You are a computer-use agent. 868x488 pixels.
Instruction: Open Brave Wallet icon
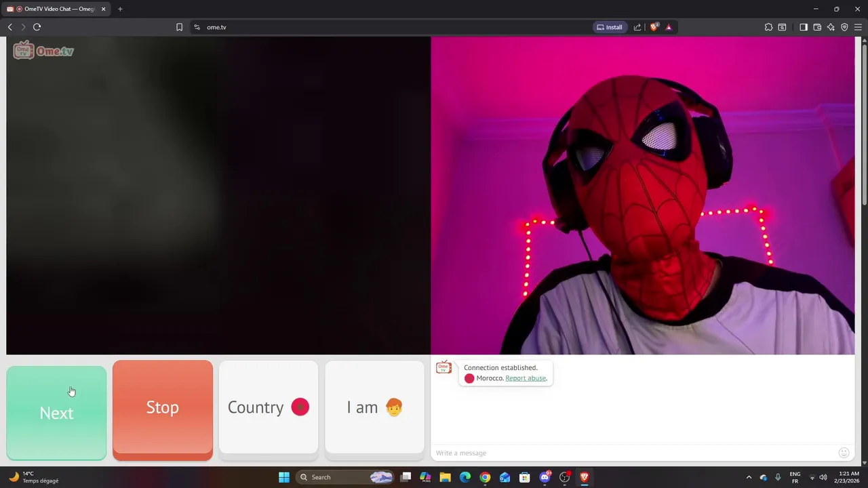tap(817, 27)
